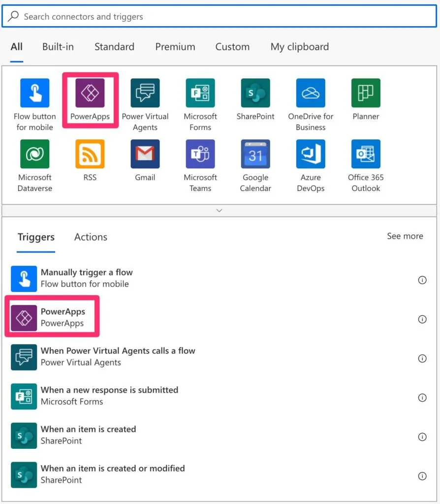
Task: Choose the Microsoft Dataverse connector
Action: (x=34, y=154)
